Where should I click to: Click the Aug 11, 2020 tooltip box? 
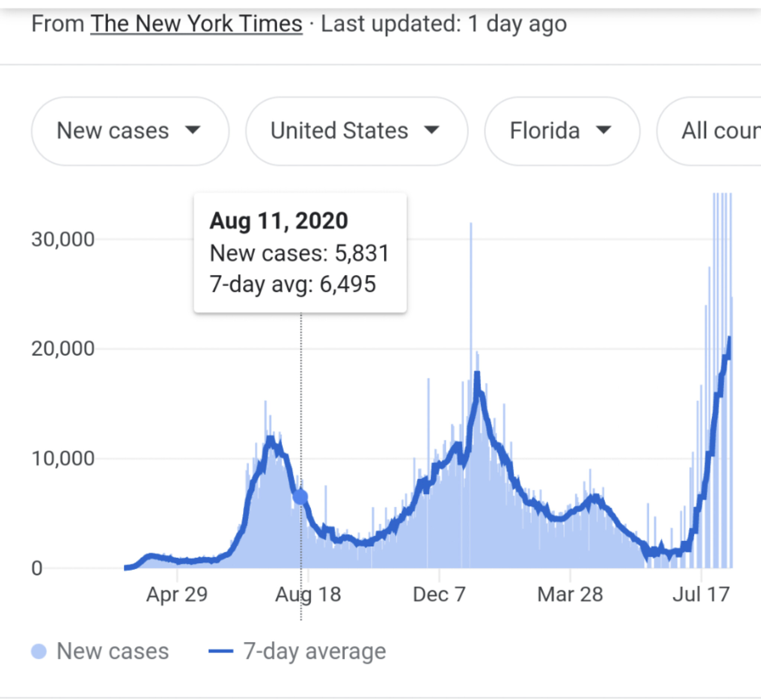300,253
